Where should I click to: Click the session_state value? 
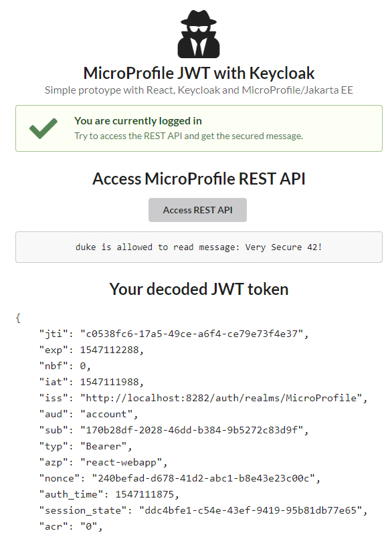coord(250,510)
